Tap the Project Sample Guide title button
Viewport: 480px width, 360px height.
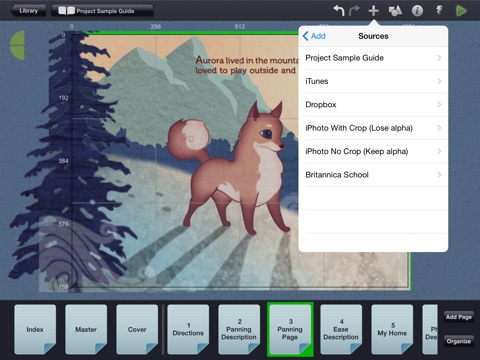(102, 11)
